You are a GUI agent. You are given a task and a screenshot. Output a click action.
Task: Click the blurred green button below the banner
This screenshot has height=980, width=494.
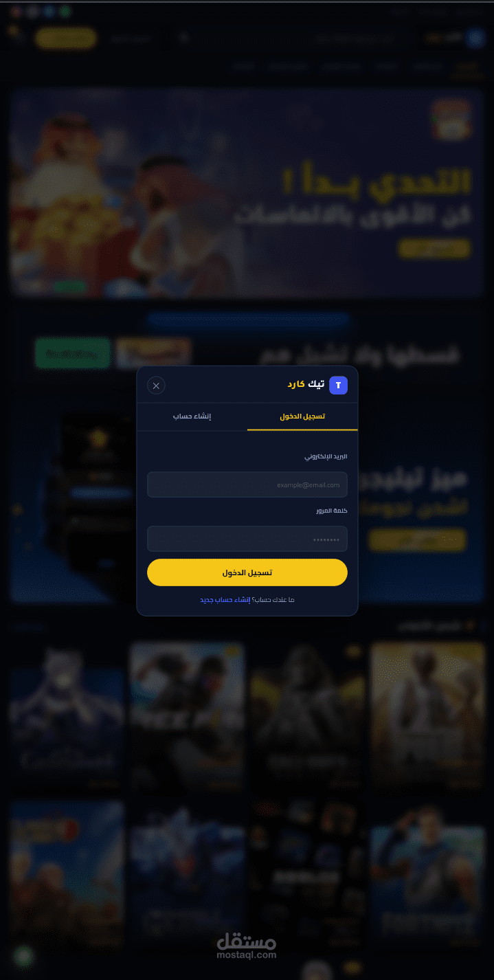pyautogui.click(x=73, y=354)
